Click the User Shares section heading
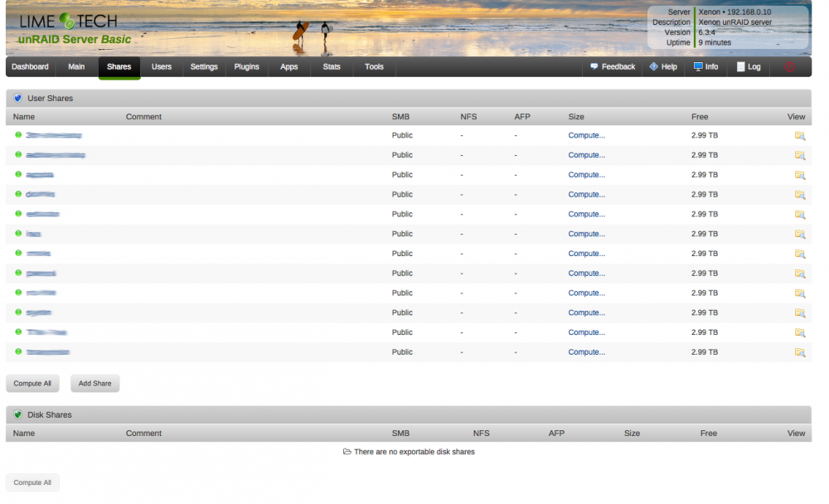The height and width of the screenshot is (504, 829). pyautogui.click(x=51, y=99)
